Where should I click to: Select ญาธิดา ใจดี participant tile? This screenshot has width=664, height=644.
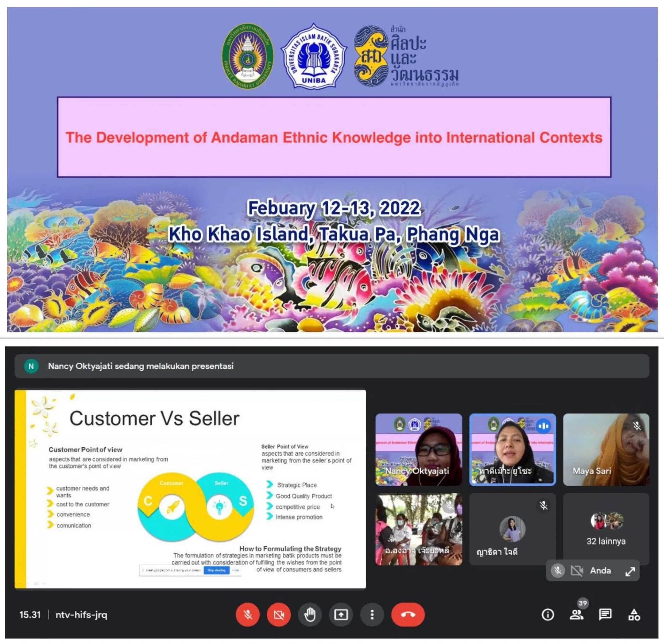pos(513,529)
